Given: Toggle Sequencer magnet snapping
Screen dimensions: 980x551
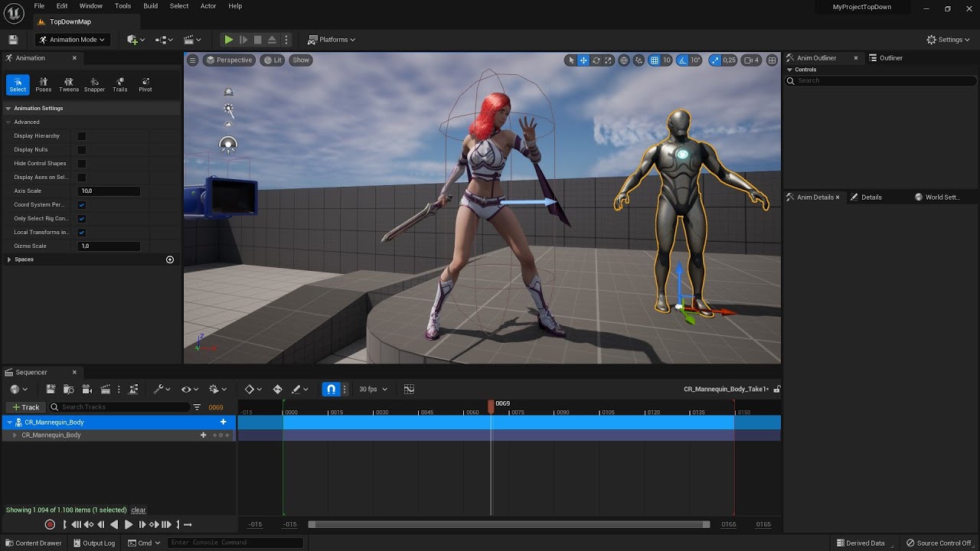Looking at the screenshot, I should (x=331, y=389).
